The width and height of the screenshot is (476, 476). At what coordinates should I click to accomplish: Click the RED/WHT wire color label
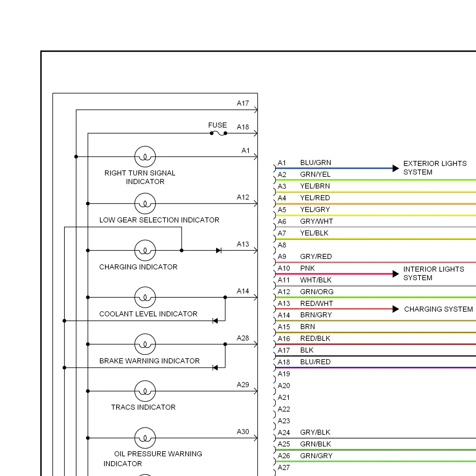[x=317, y=303]
